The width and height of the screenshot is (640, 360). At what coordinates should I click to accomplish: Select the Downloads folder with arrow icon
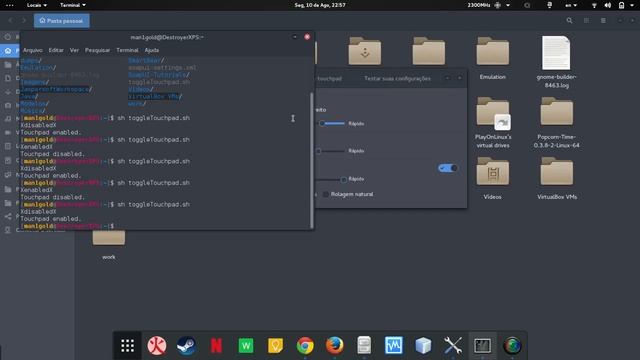[364, 51]
